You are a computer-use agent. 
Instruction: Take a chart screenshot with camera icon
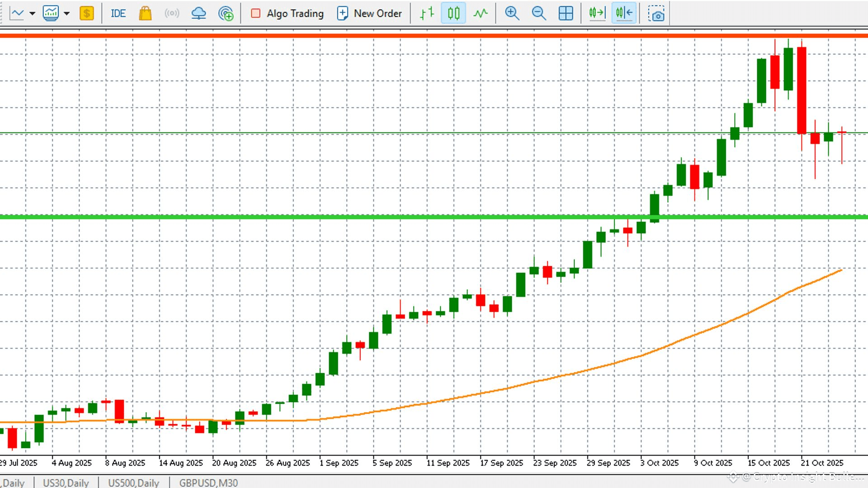[x=656, y=14]
